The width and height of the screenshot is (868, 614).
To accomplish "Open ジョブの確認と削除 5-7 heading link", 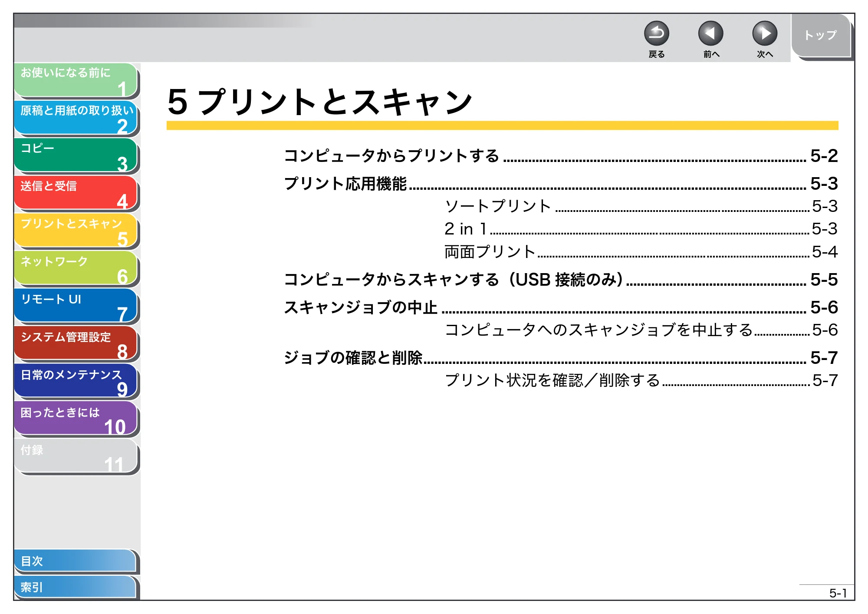I will [x=561, y=358].
